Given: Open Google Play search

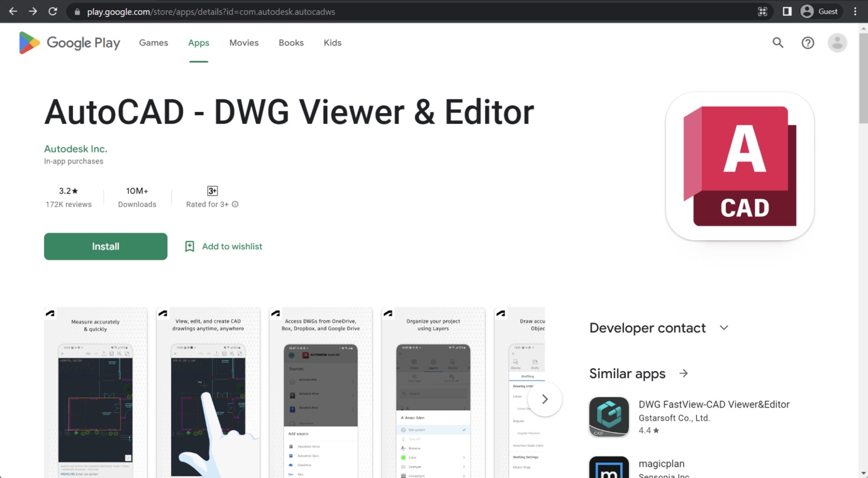Looking at the screenshot, I should [778, 42].
